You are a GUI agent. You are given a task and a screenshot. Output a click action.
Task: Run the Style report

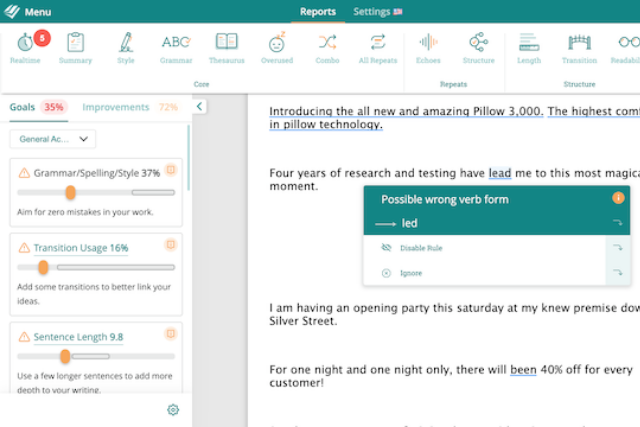coord(126,48)
